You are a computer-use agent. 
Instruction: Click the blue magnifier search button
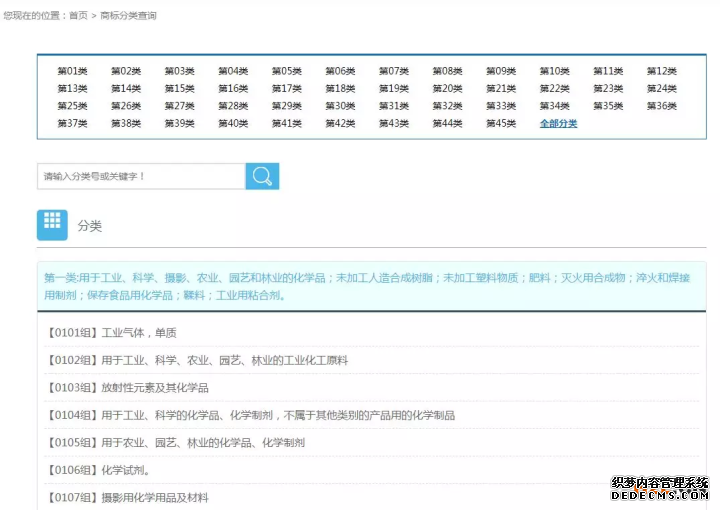[x=262, y=176]
